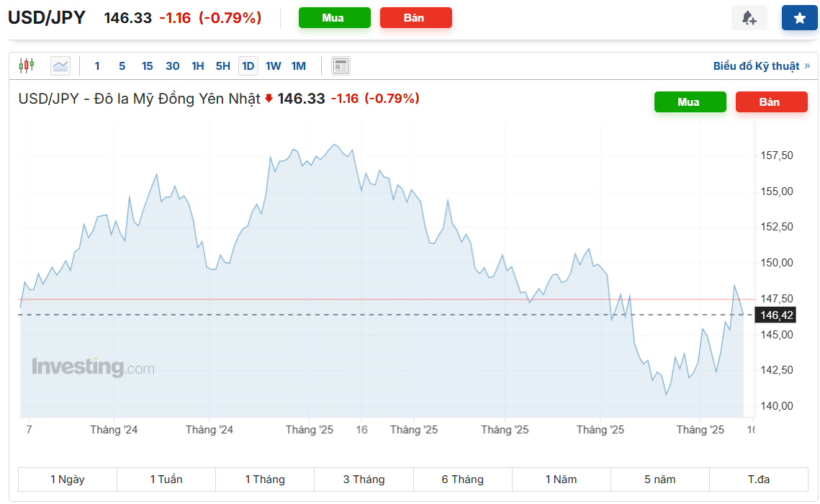Screen dimensions: 820x504
Task: Select the 1M timeframe interval
Action: 298,66
